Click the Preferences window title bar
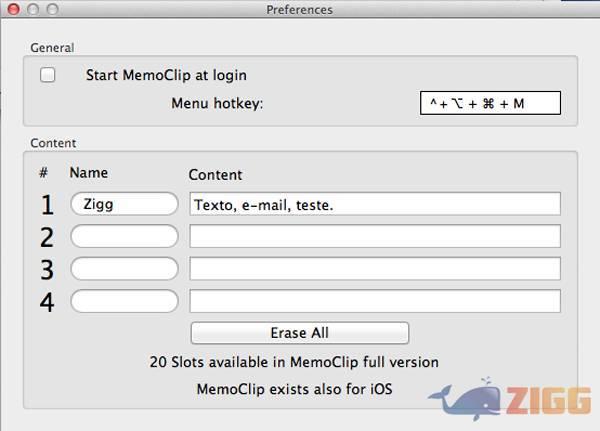 click(300, 9)
